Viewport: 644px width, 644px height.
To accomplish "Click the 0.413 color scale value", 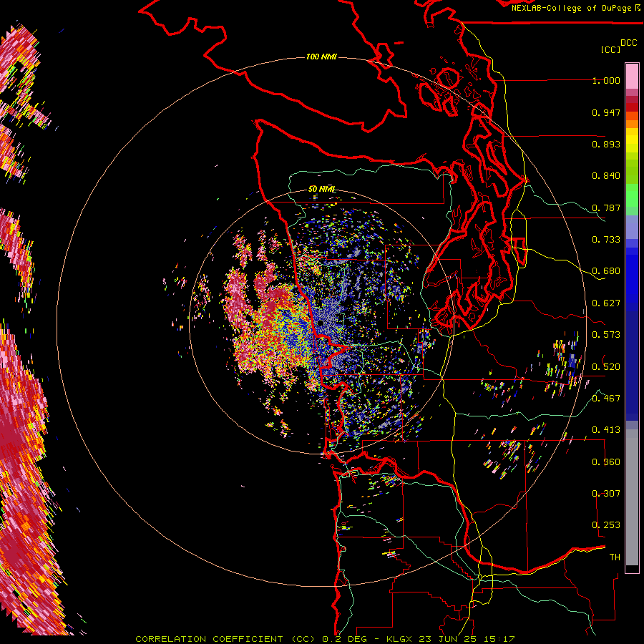I will coord(606,430).
